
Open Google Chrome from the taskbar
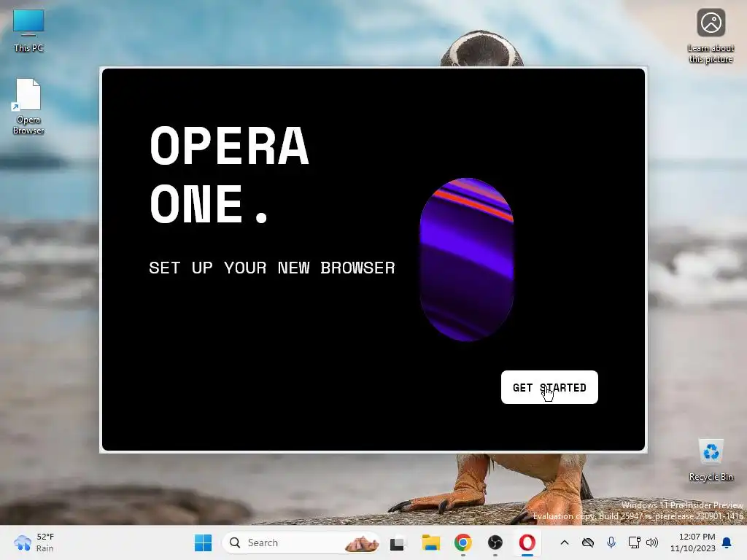[x=463, y=542]
